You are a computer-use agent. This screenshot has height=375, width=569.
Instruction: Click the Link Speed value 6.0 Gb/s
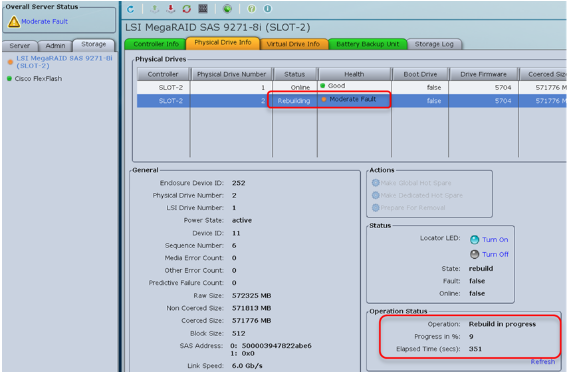[247, 366]
